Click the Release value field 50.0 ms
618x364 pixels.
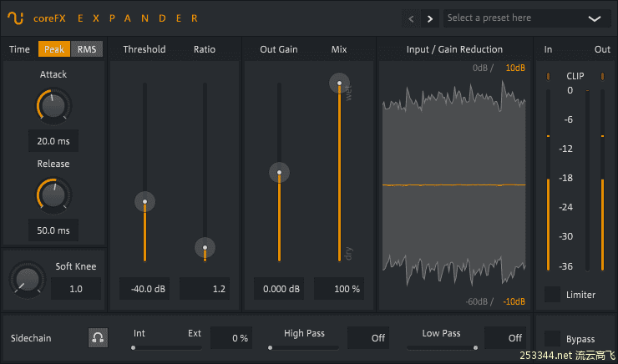53,230
